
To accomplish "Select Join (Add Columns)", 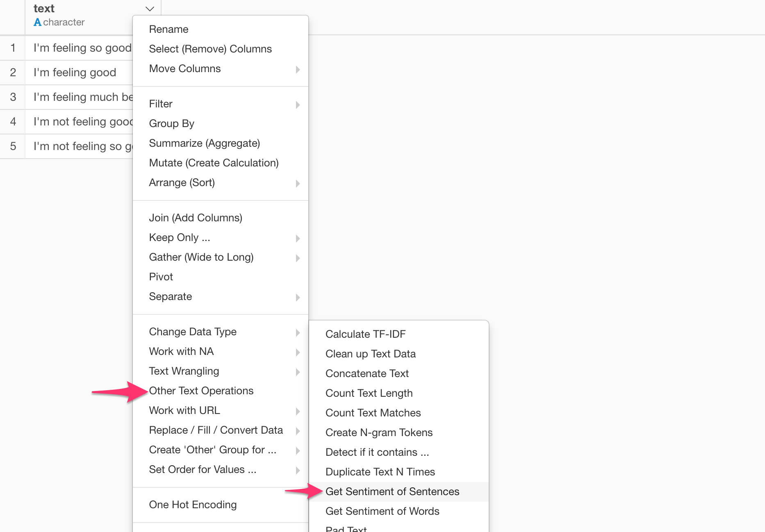I will (x=196, y=218).
